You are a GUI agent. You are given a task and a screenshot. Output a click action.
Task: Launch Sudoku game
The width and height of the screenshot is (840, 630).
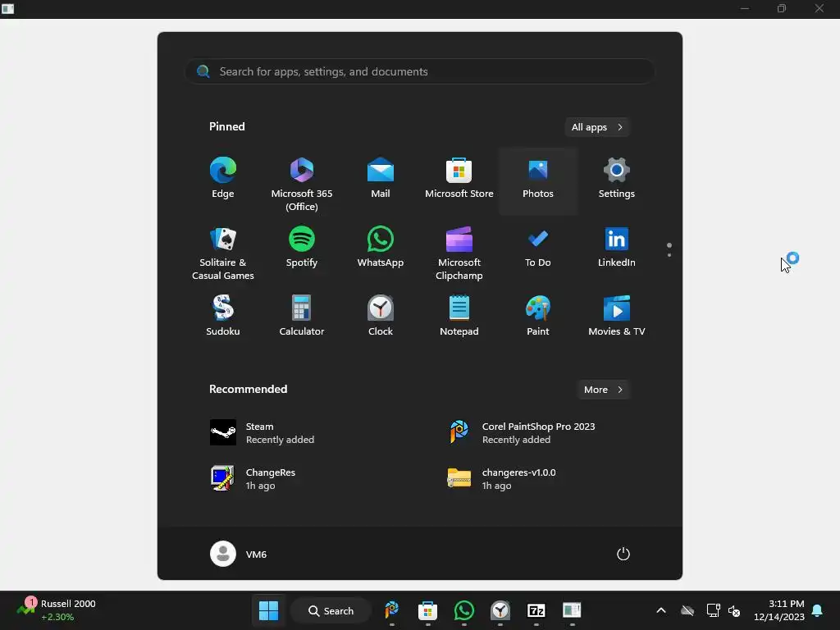[223, 317]
